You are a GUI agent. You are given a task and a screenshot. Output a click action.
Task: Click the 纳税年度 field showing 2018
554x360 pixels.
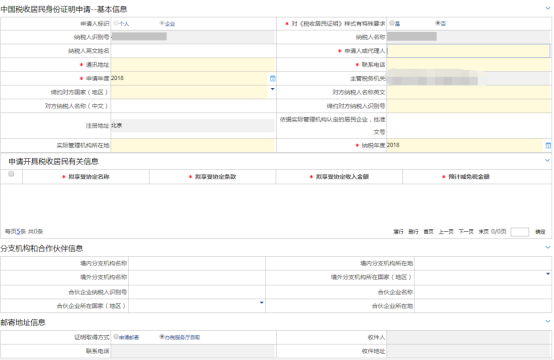pyautogui.click(x=465, y=145)
